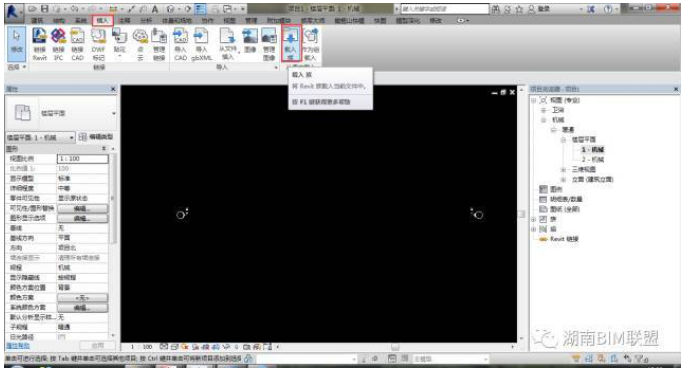Select Revit Links in Project Browser
The width and height of the screenshot is (687, 372).
(x=564, y=239)
